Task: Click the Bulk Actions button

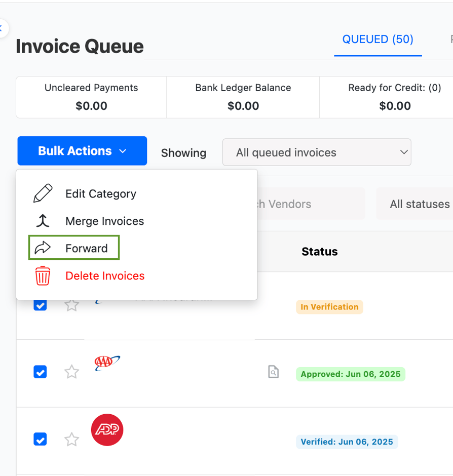Action: tap(82, 150)
